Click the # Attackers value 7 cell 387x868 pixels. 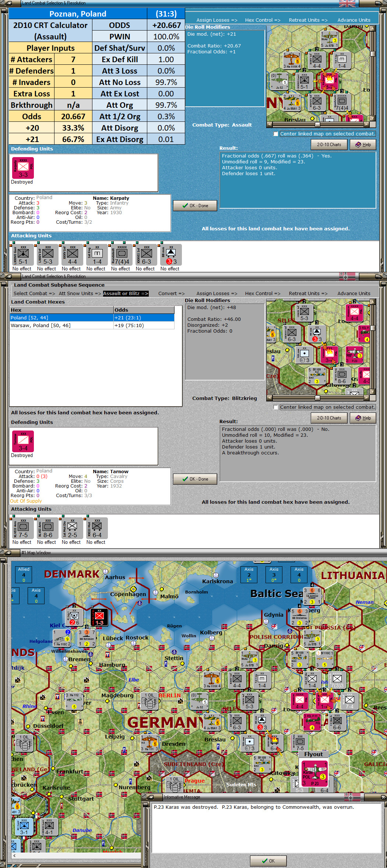(73, 60)
